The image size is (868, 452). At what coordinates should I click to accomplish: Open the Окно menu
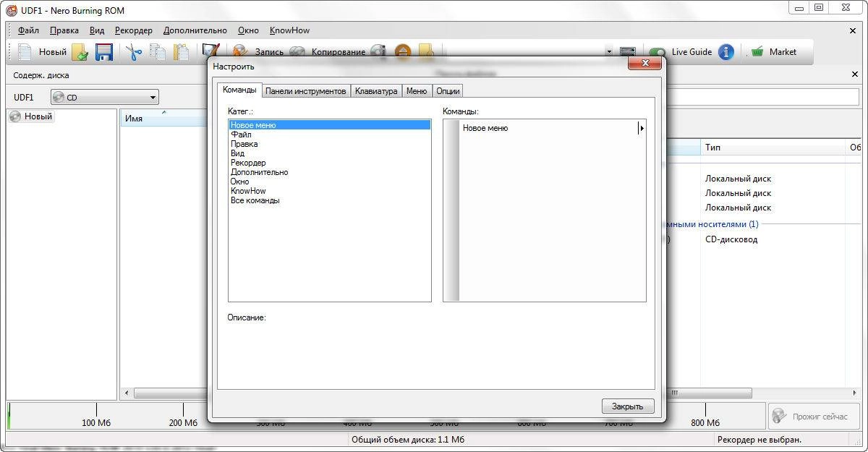[248, 30]
